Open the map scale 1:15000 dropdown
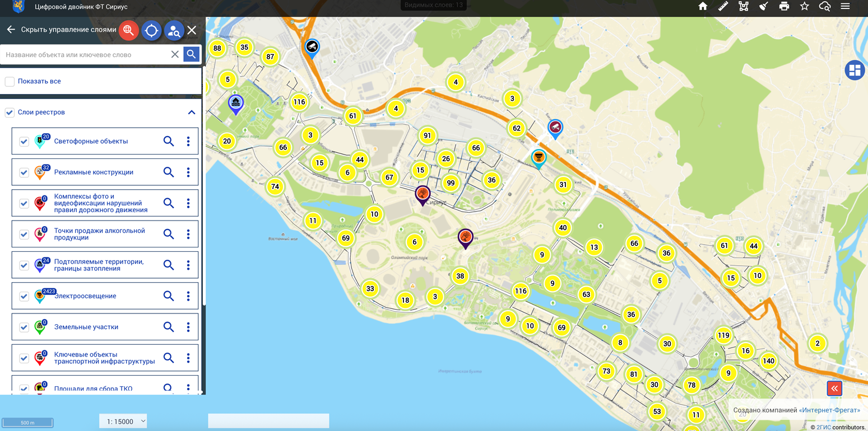868x431 pixels. click(x=123, y=421)
